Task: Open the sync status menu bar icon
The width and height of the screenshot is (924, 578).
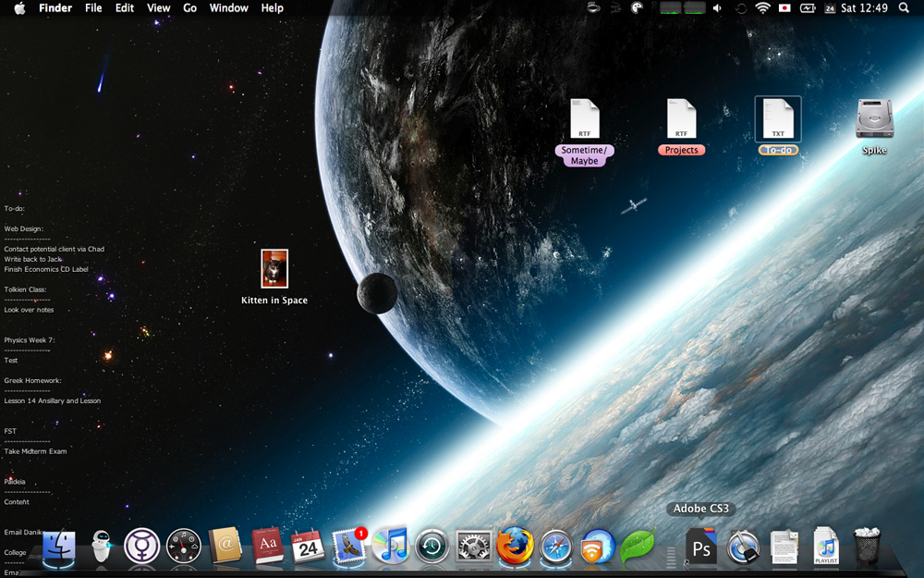Action: pos(741,8)
